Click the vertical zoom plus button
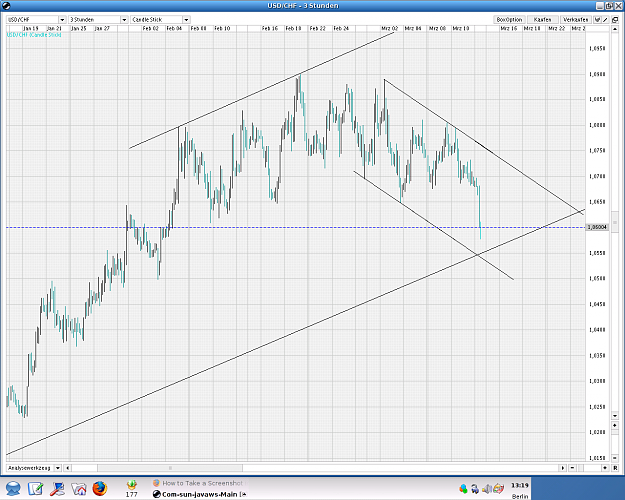Viewport: 625px width, 500px height. click(615, 426)
